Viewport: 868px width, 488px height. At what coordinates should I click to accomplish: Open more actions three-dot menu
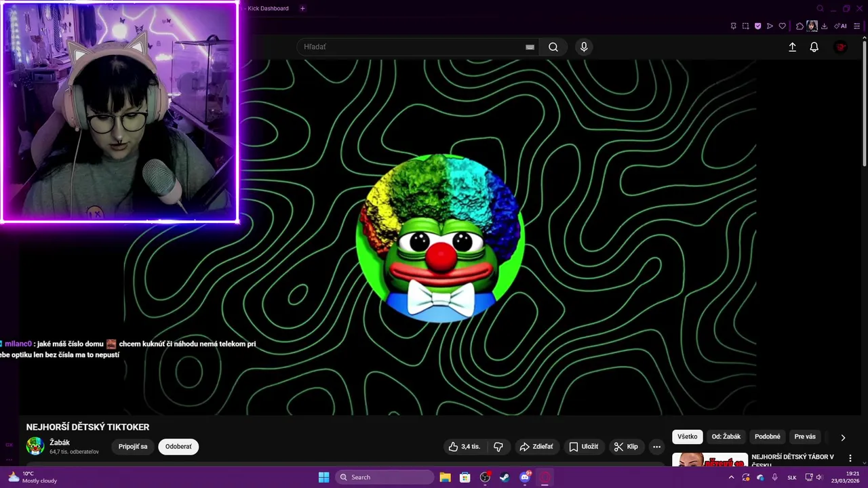pos(656,447)
